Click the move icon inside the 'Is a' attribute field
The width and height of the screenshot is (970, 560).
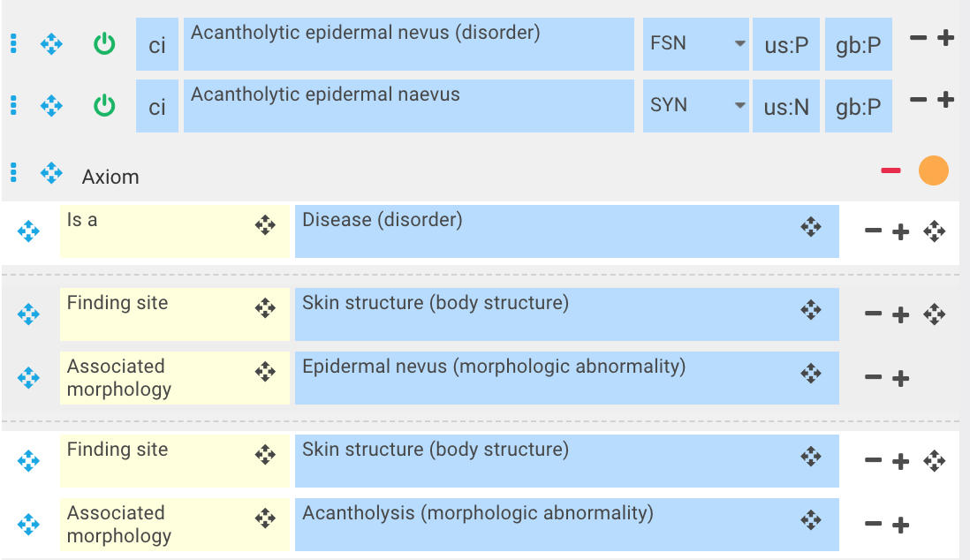265,225
